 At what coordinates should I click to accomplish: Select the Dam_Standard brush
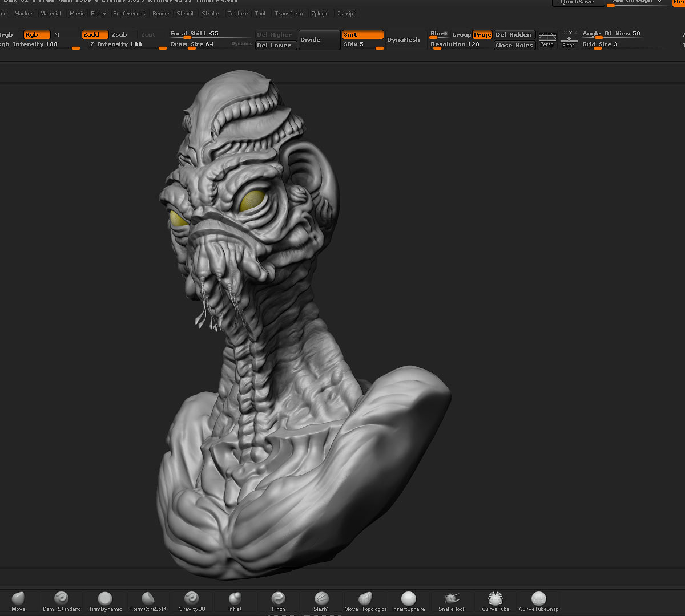tap(62, 601)
